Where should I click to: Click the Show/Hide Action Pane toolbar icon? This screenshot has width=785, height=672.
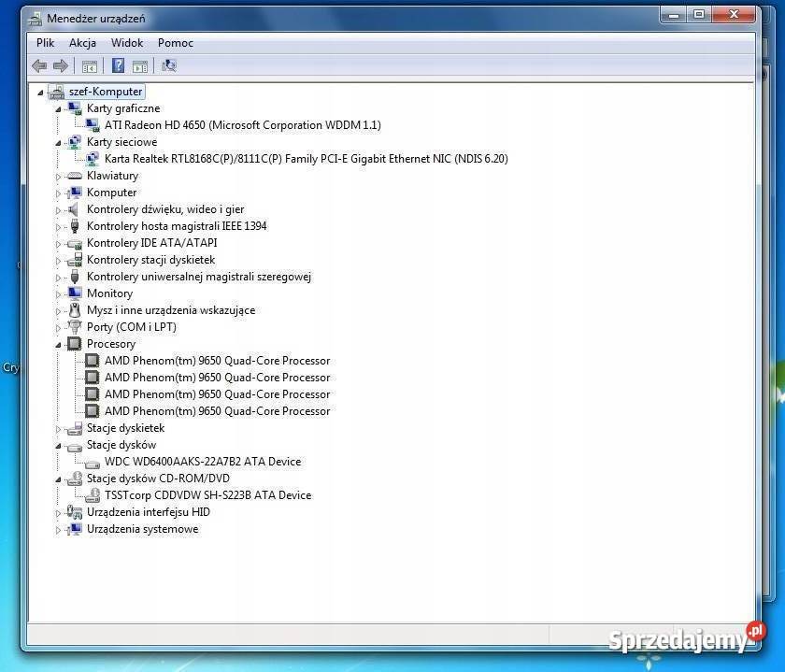pyautogui.click(x=140, y=65)
